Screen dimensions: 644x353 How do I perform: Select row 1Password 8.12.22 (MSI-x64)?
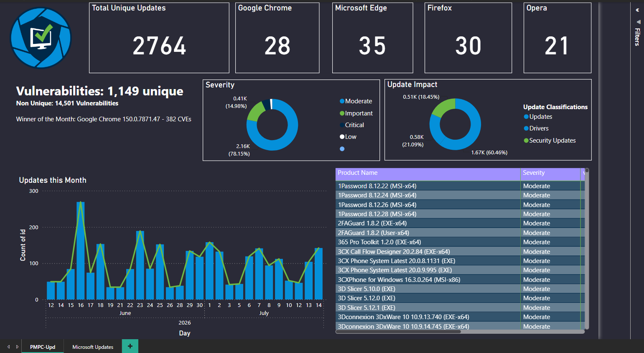pos(460,186)
